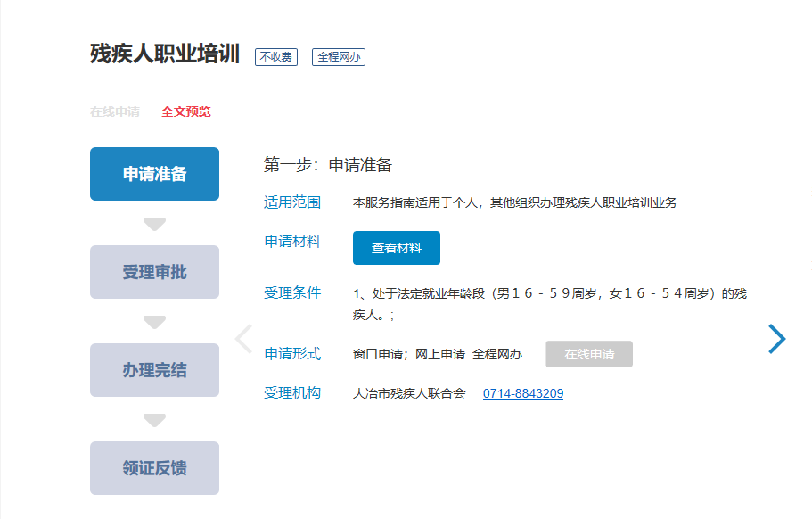Click the 适用范围 label
Viewport: 812px width, 519px height.
coord(292,202)
